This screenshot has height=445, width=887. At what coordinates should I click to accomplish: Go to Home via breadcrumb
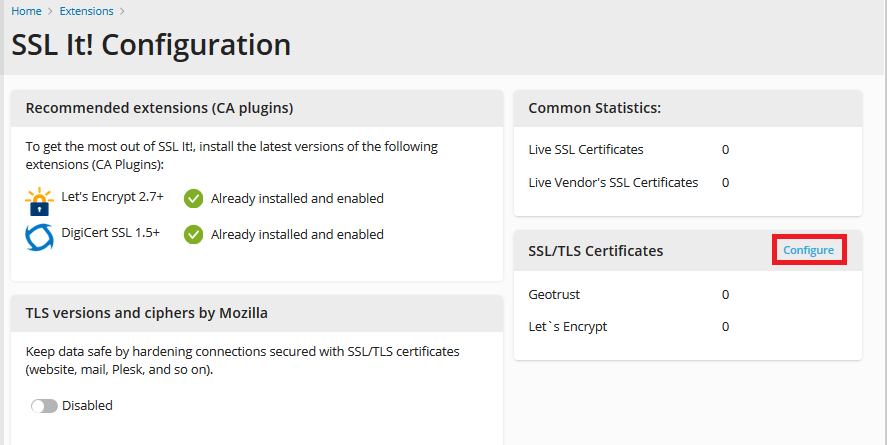point(26,12)
